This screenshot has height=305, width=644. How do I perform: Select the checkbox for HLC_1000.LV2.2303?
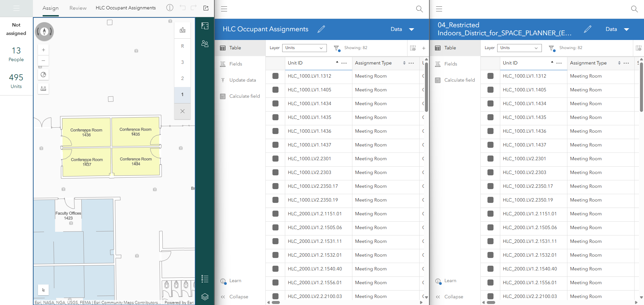coord(275,172)
